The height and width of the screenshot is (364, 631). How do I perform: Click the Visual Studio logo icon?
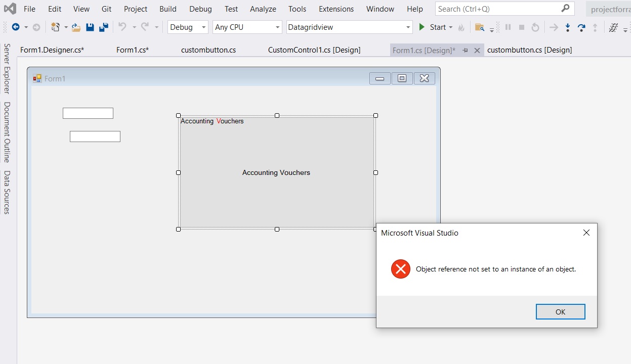coord(10,9)
